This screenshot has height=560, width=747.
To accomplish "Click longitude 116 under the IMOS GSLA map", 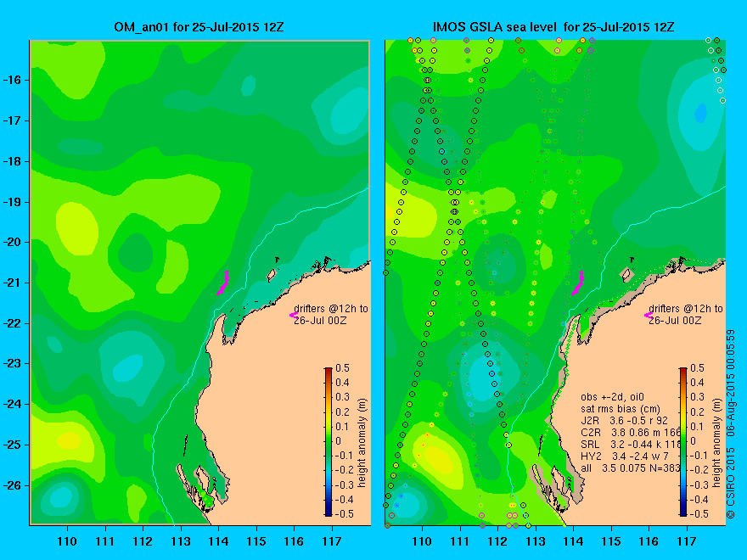I will (x=649, y=541).
